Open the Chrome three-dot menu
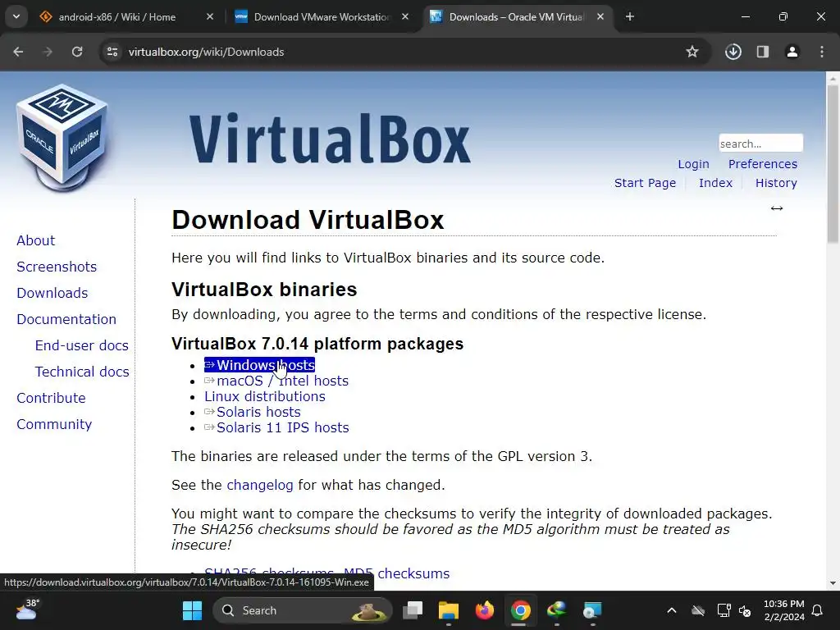 tap(822, 52)
